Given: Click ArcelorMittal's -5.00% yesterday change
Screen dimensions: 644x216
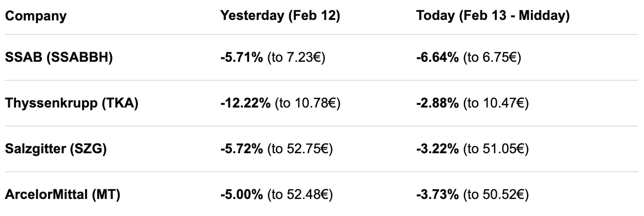Looking at the screenshot, I should [x=242, y=195].
